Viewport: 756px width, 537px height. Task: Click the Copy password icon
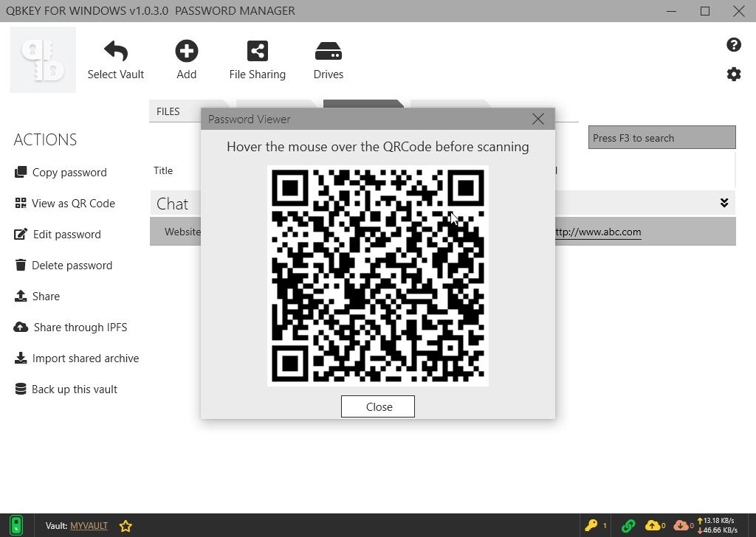(x=21, y=172)
